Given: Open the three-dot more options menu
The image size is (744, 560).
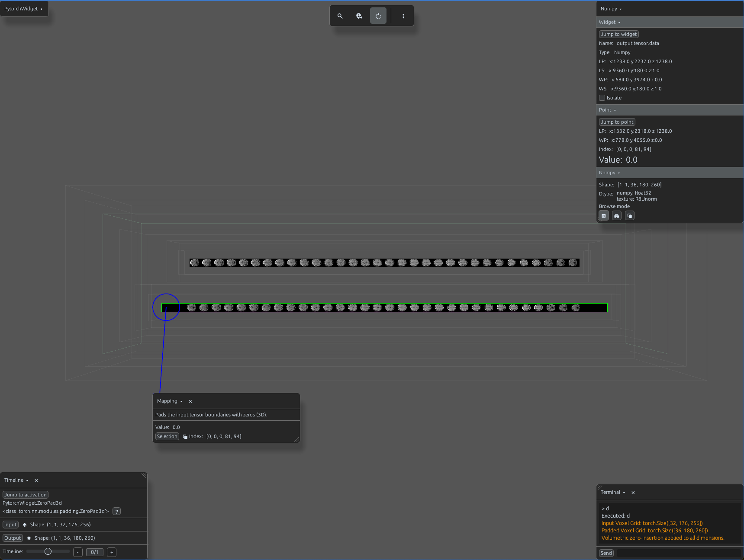Looking at the screenshot, I should [x=403, y=16].
